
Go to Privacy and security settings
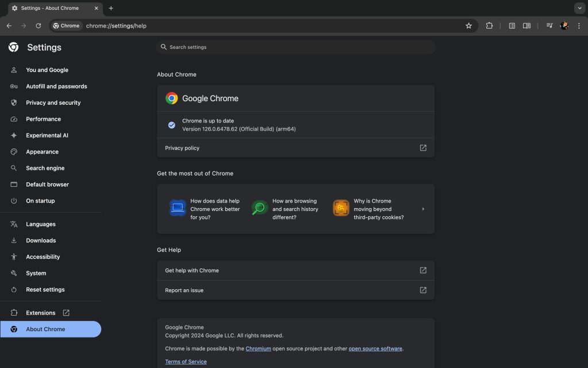pos(53,103)
